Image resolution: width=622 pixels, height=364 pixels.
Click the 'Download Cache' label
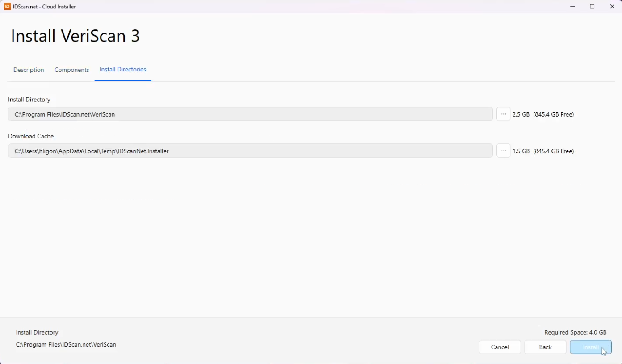(31, 136)
